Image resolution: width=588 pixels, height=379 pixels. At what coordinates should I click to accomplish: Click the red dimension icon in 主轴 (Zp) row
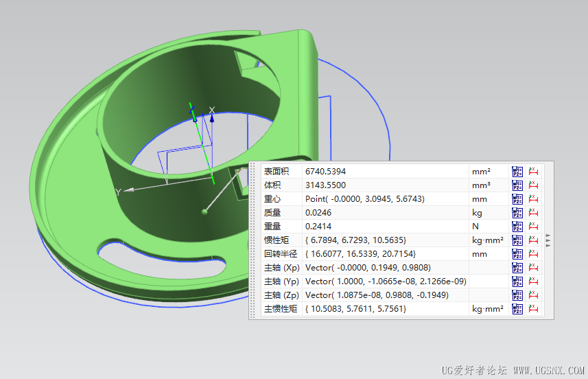(533, 295)
